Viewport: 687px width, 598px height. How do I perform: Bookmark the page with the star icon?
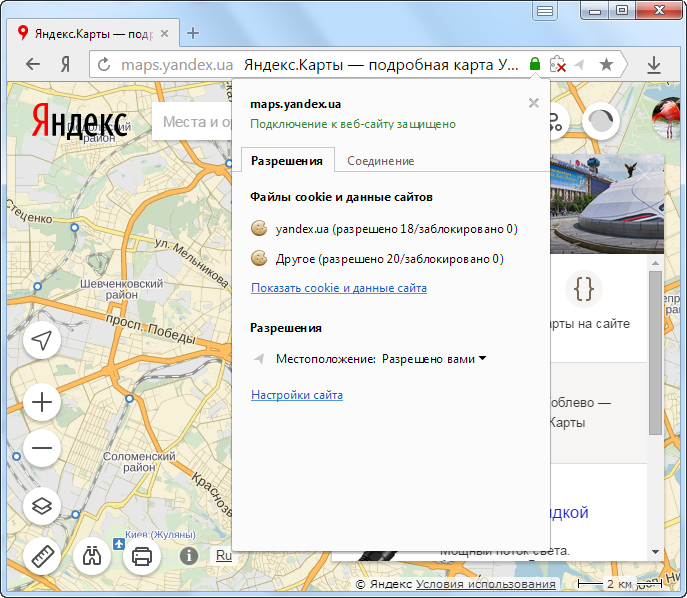(x=606, y=64)
